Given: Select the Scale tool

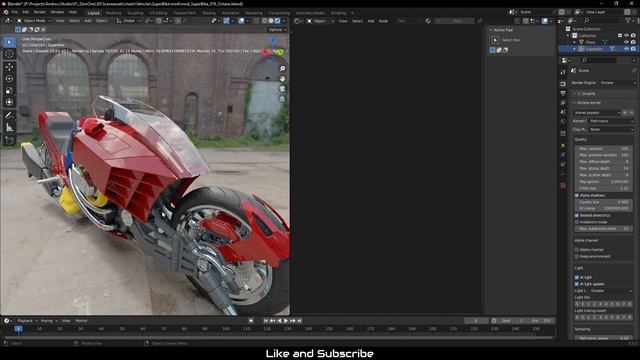Looking at the screenshot, I should pos(9,91).
